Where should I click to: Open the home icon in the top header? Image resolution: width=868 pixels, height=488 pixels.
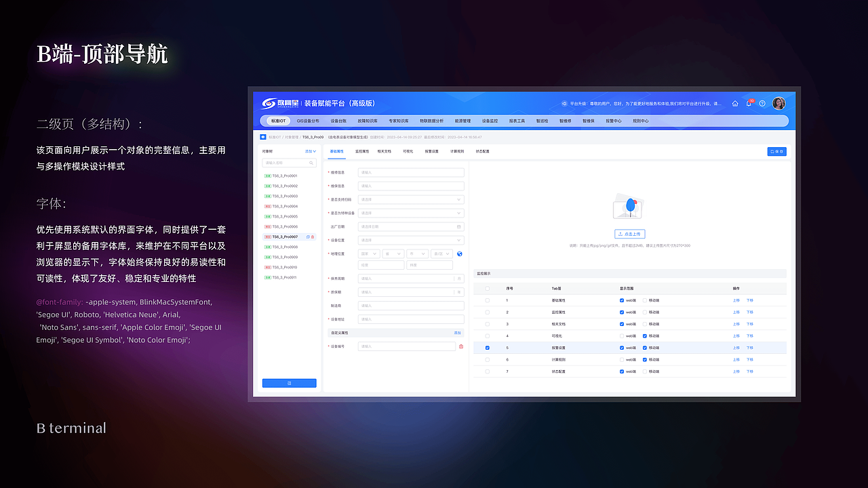(735, 103)
